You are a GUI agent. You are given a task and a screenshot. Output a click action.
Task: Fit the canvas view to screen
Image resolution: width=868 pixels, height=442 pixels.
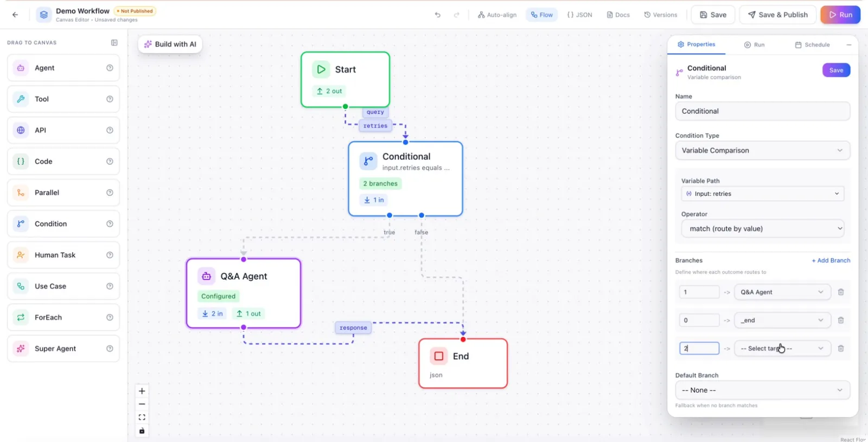click(142, 417)
